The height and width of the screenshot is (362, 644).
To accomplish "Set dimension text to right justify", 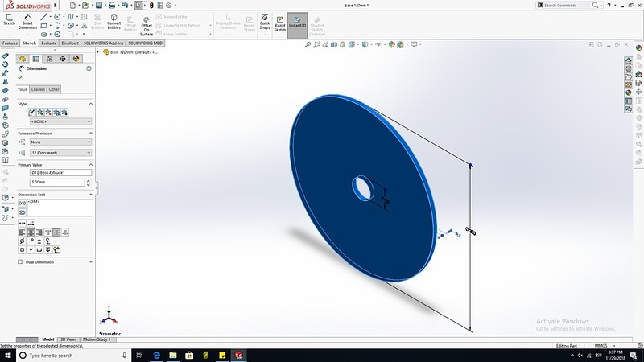I will [x=39, y=232].
